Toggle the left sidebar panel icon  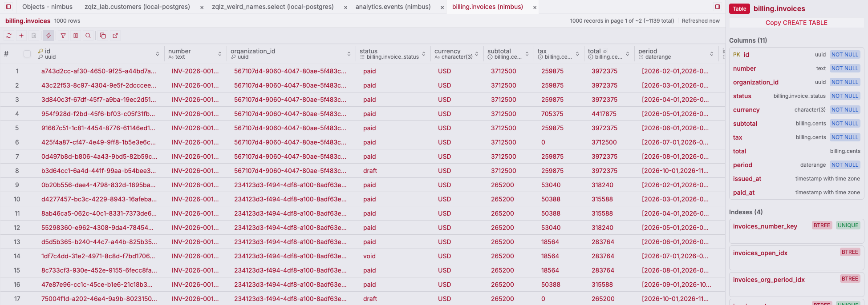click(8, 7)
